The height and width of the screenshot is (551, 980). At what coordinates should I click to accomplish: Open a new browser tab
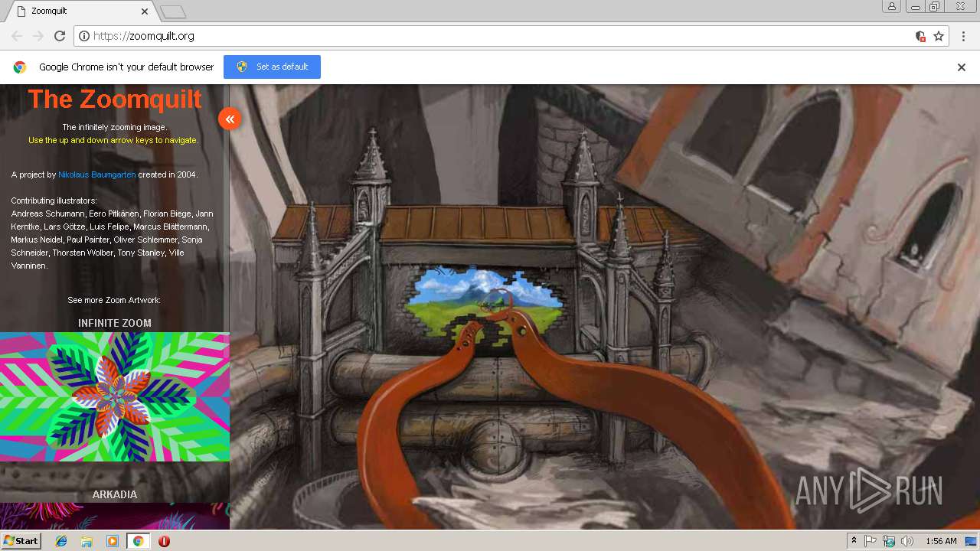point(173,11)
